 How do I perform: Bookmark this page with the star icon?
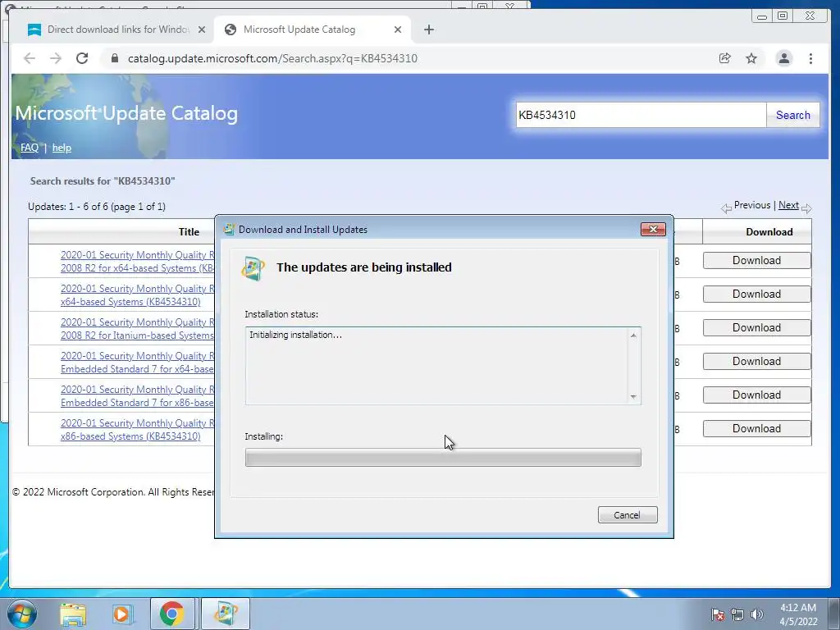(x=751, y=58)
